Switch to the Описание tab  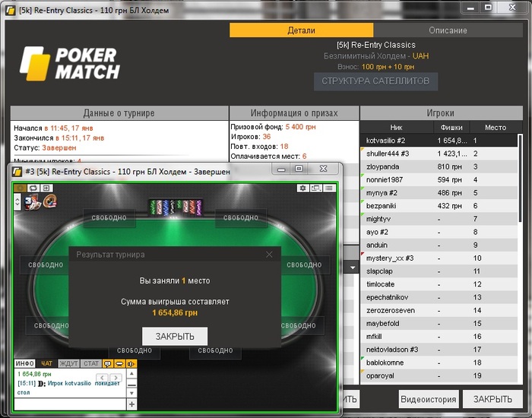(x=448, y=30)
